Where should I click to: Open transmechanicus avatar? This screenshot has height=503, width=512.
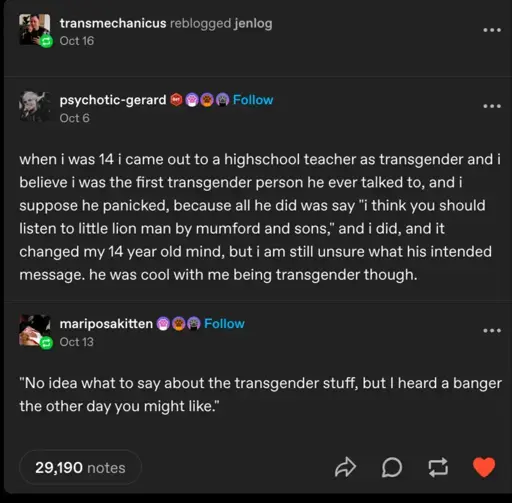tap(35, 29)
